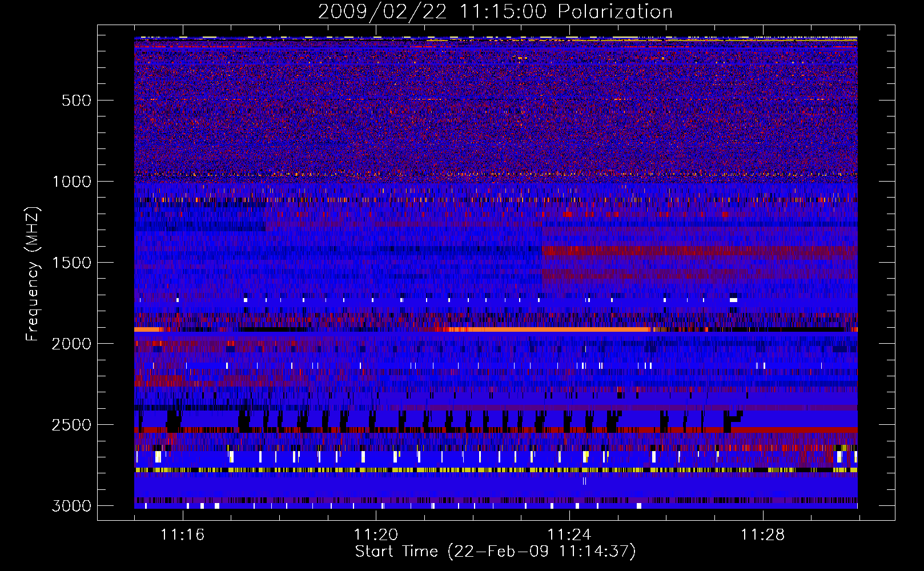Click the 11:16 time tick label

pyautogui.click(x=183, y=534)
